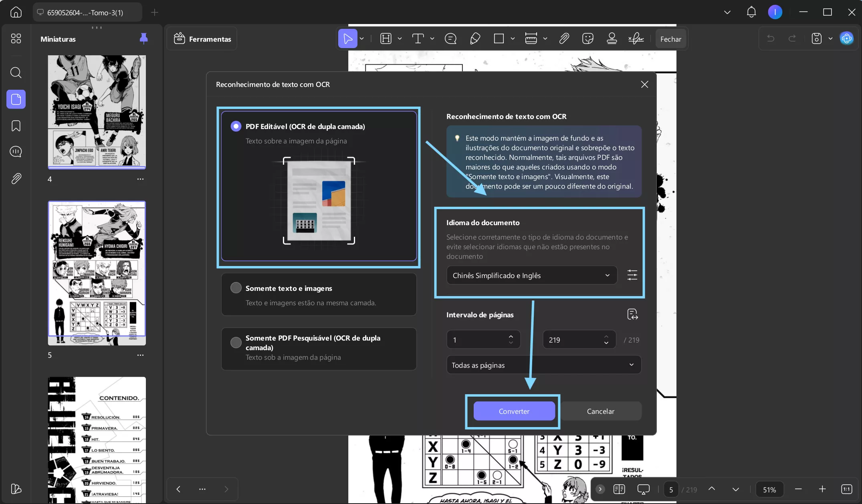Open the bookmarks sidebar panel
Image resolution: width=862 pixels, height=504 pixels.
16,126
